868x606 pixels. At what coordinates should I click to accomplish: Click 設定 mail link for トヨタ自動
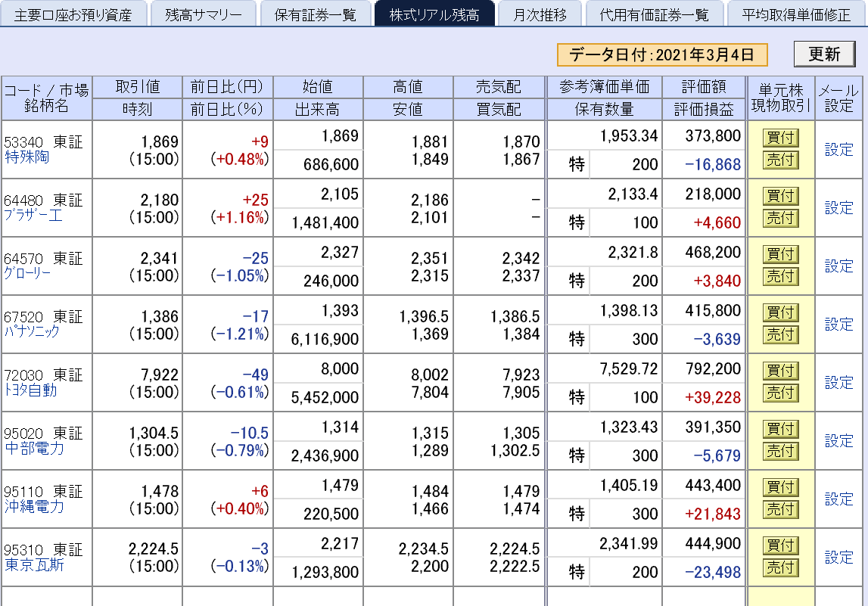pos(838,382)
